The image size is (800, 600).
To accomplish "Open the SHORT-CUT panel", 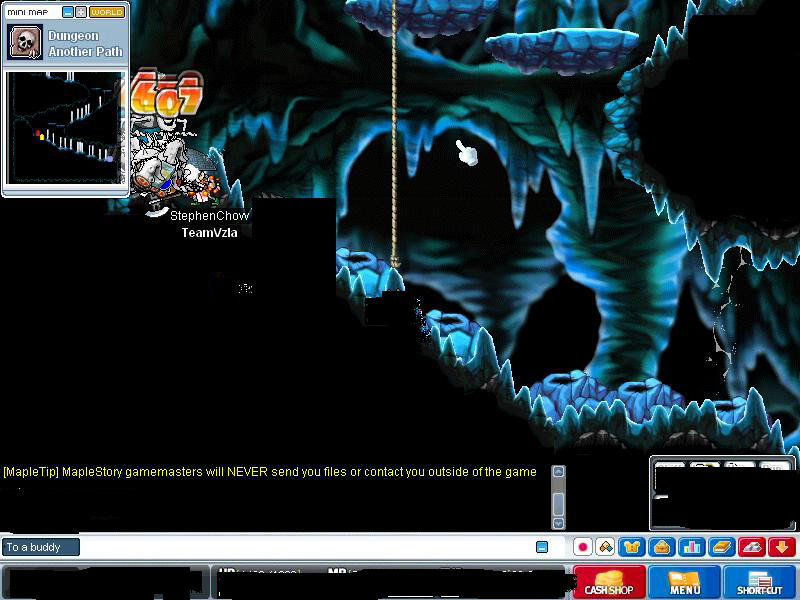I will [760, 582].
